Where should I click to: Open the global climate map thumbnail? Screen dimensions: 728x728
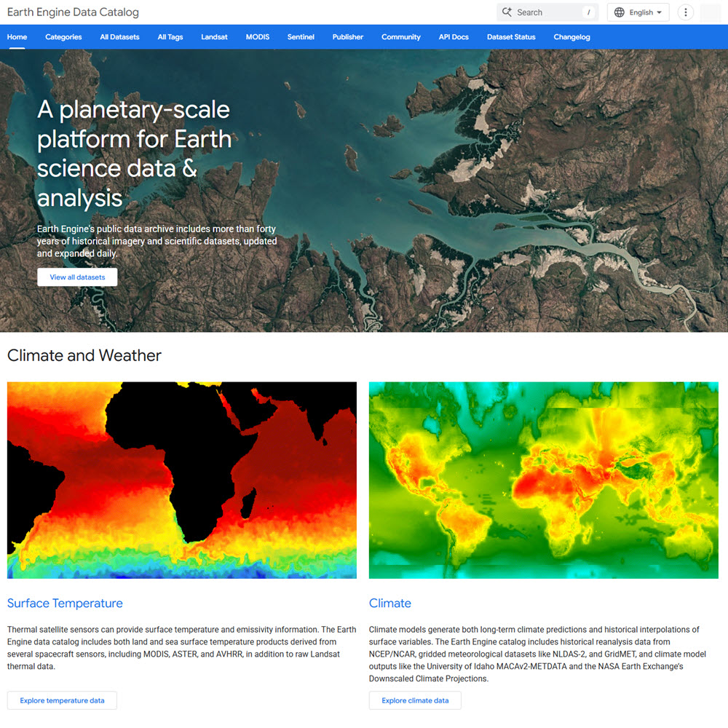click(x=544, y=480)
